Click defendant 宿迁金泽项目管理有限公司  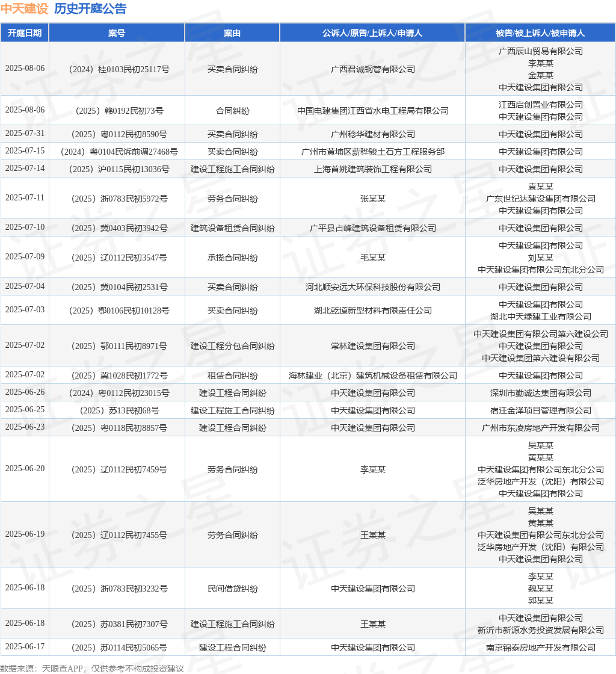(x=541, y=410)
